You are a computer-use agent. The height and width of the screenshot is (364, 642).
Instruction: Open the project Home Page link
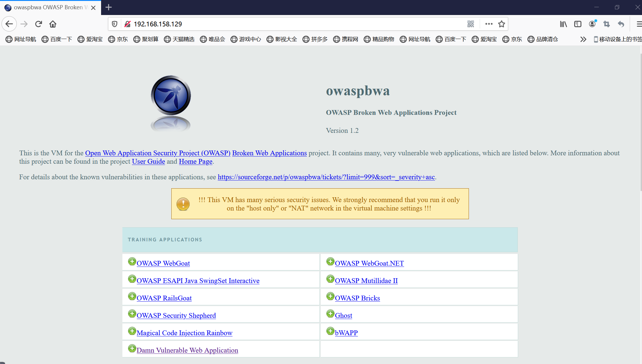(196, 161)
